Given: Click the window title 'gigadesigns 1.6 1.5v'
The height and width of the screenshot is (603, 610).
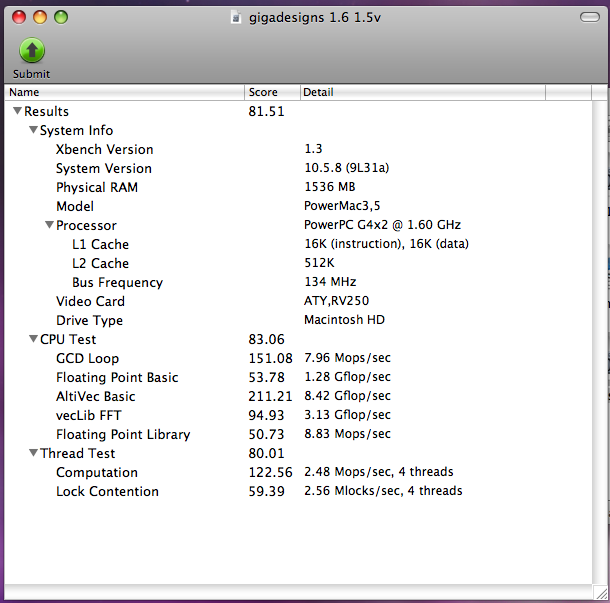Looking at the screenshot, I should pyautogui.click(x=315, y=18).
